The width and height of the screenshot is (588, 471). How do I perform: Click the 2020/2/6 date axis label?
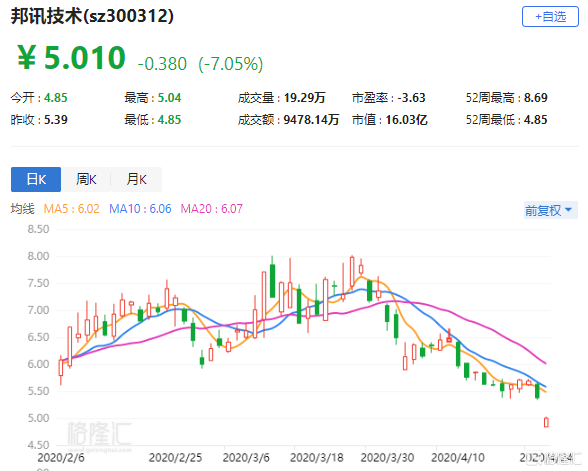pyautogui.click(x=61, y=458)
